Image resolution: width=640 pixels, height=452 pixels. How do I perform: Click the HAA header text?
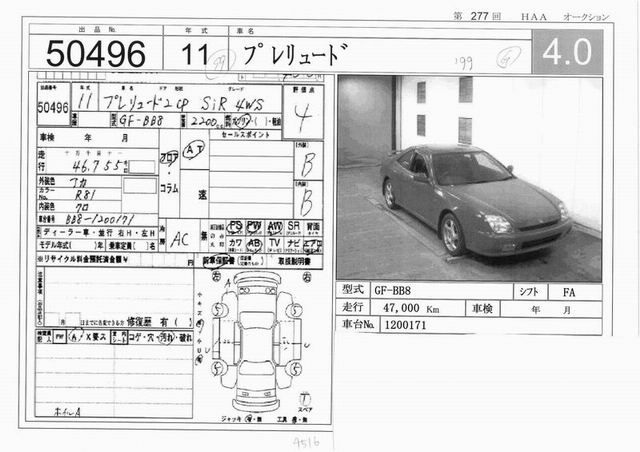click(x=533, y=17)
